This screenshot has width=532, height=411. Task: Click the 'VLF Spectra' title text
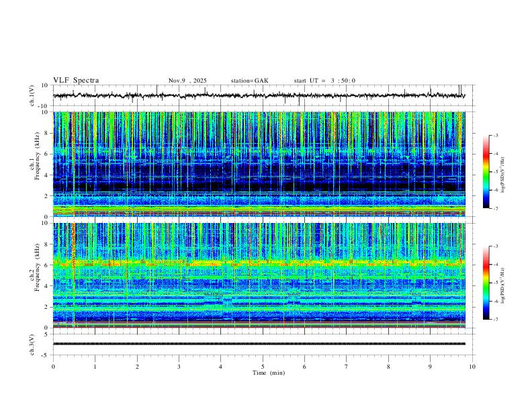(x=76, y=81)
